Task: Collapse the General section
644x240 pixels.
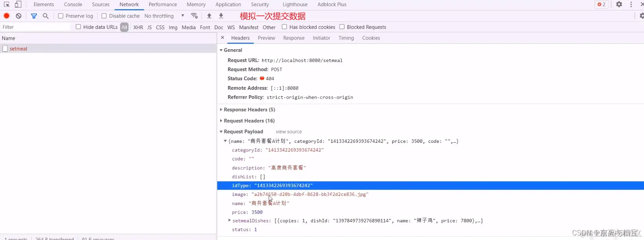Action: pyautogui.click(x=221, y=50)
